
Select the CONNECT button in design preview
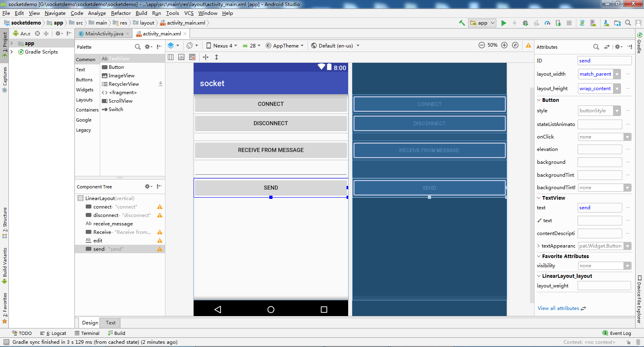[270, 104]
